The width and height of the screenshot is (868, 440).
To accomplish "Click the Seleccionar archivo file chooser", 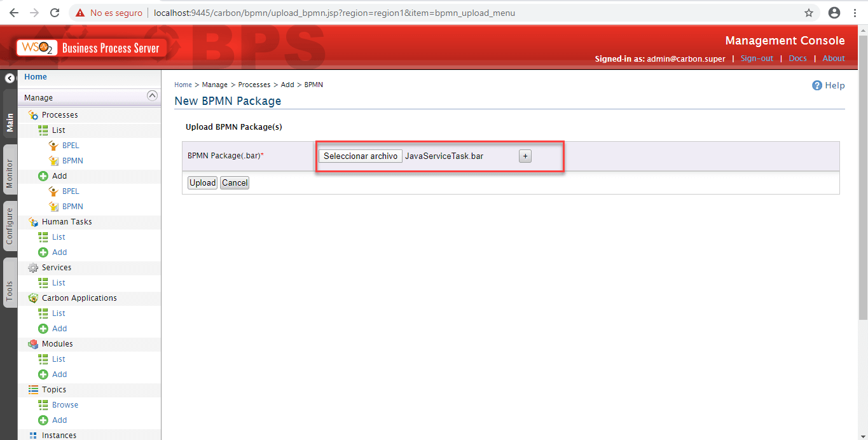I will point(360,156).
